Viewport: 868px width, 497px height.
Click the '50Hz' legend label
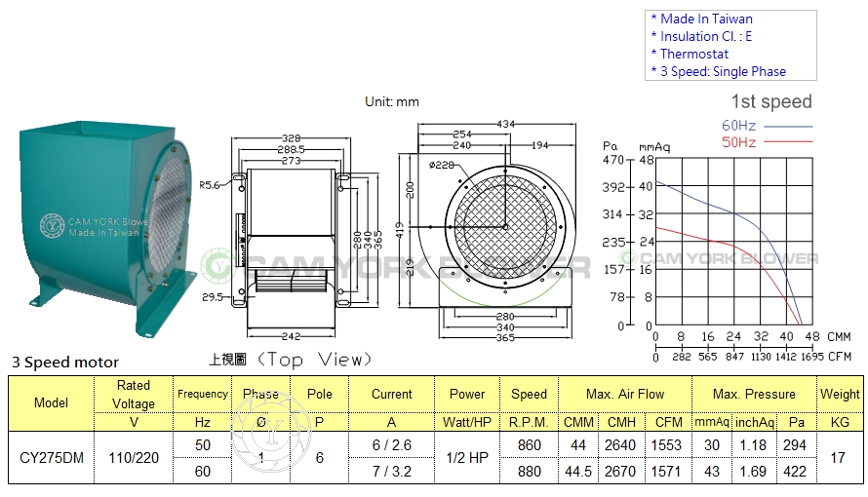pos(738,142)
